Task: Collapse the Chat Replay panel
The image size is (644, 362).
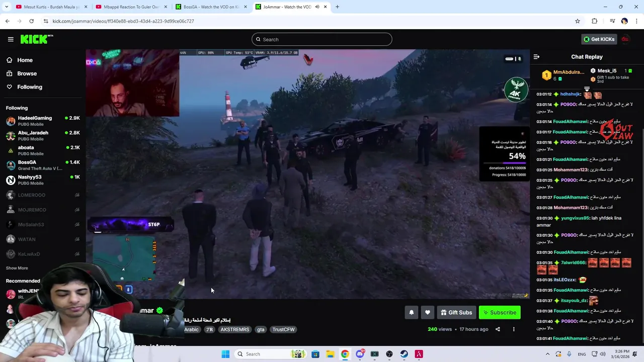Action: (x=536, y=57)
